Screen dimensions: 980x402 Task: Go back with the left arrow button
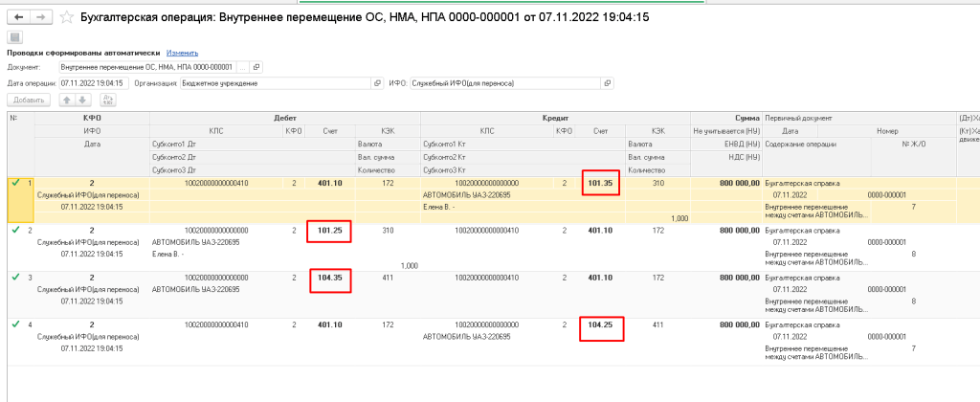pos(18,17)
